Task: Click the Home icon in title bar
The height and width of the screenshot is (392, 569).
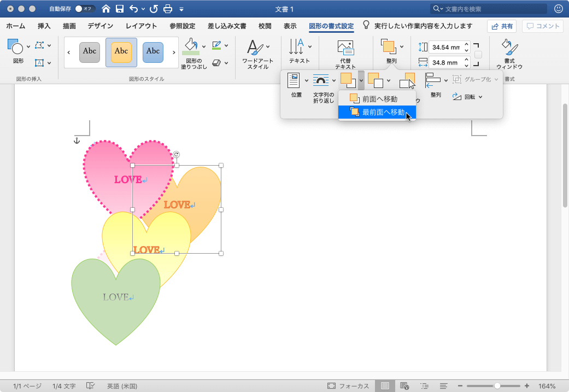Action: 106,9
